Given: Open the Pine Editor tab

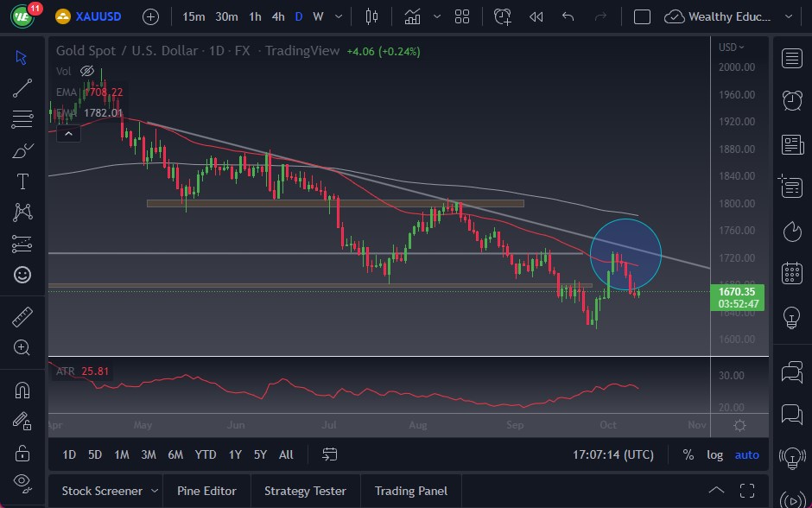Looking at the screenshot, I should 206,491.
